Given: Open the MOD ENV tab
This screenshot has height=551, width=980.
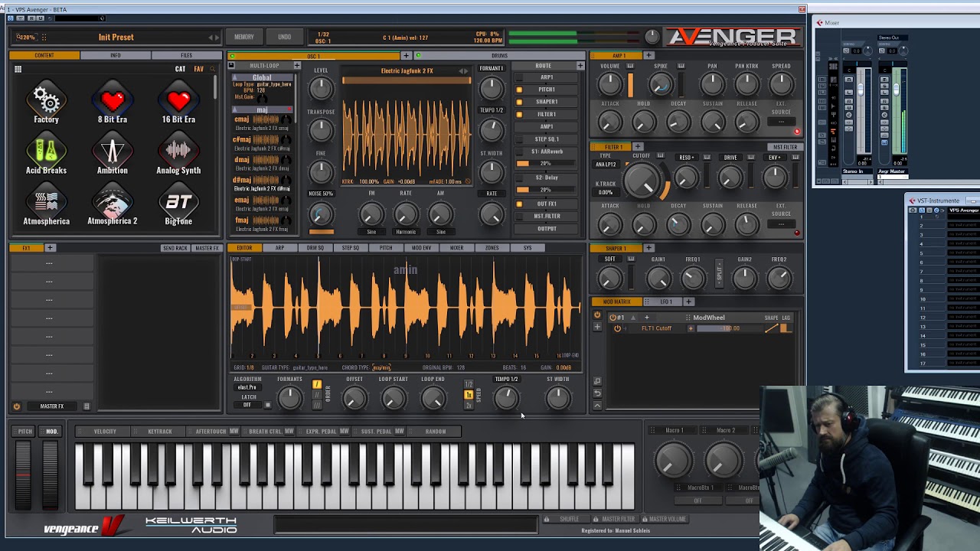Looking at the screenshot, I should click(421, 248).
